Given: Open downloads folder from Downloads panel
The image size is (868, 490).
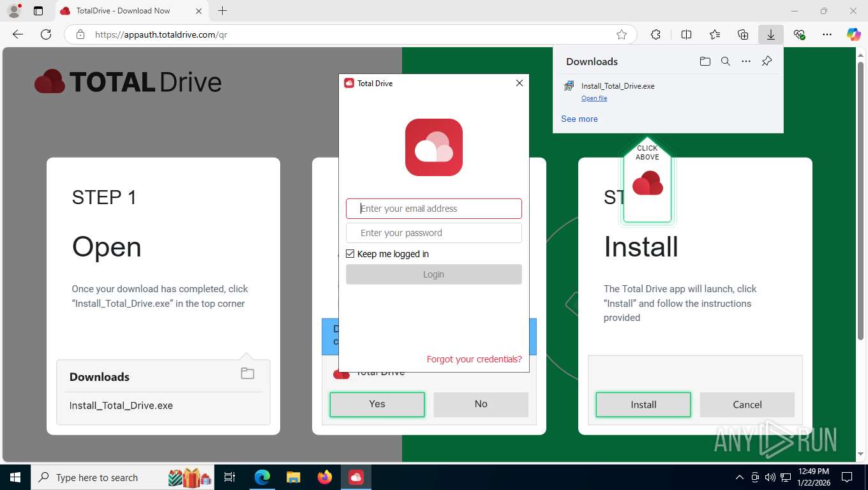Looking at the screenshot, I should pos(705,61).
